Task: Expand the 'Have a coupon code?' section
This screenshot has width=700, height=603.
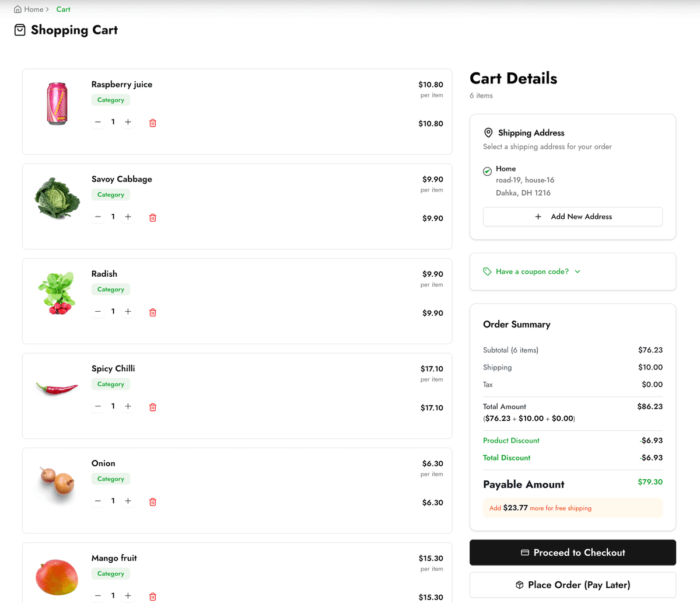Action: click(x=532, y=271)
